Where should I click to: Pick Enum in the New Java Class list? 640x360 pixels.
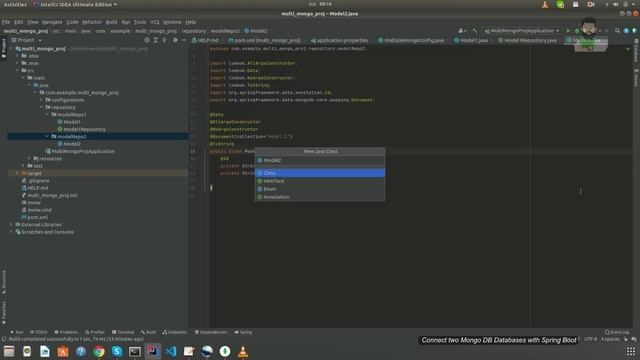(x=320, y=189)
